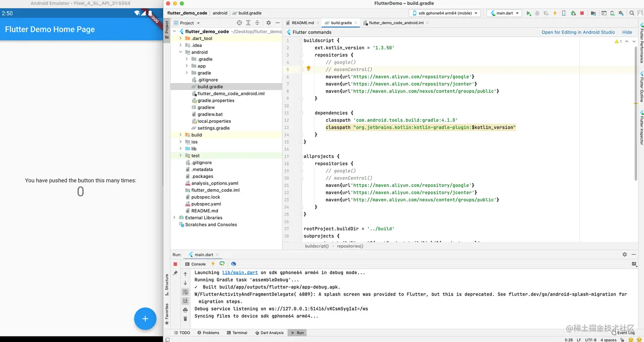
Task: Collapse all in the Project panel
Action: [x=257, y=23]
